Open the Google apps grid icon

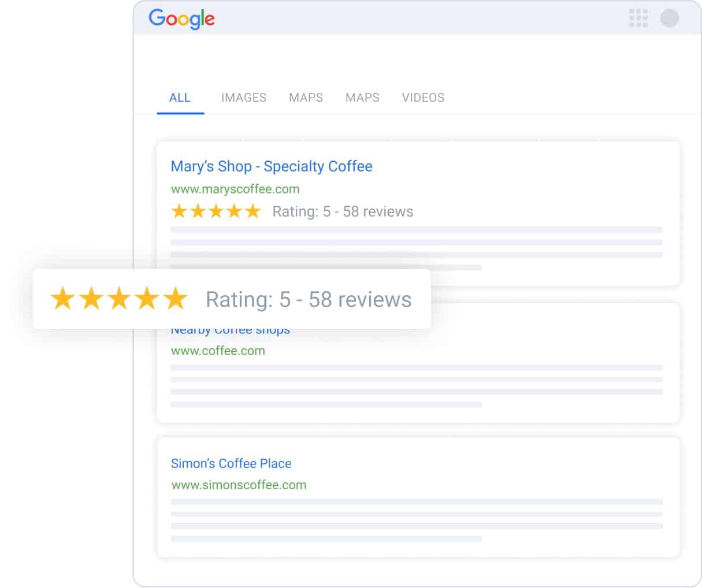[x=638, y=18]
